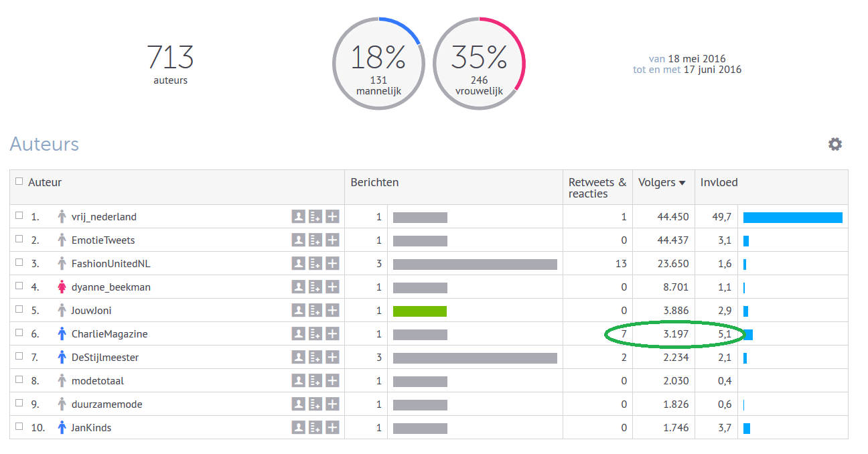The height and width of the screenshot is (454, 868).
Task: Click the green message bar for JouwJoni
Action: pyautogui.click(x=419, y=311)
